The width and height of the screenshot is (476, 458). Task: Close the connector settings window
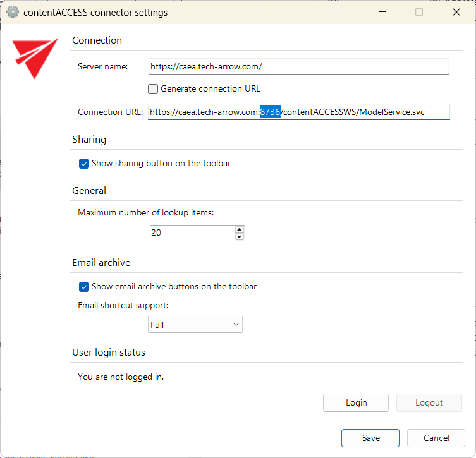coord(456,12)
